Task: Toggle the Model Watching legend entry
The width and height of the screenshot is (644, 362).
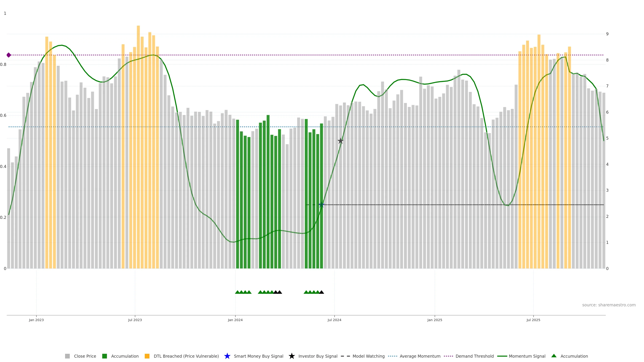Action: click(x=368, y=356)
